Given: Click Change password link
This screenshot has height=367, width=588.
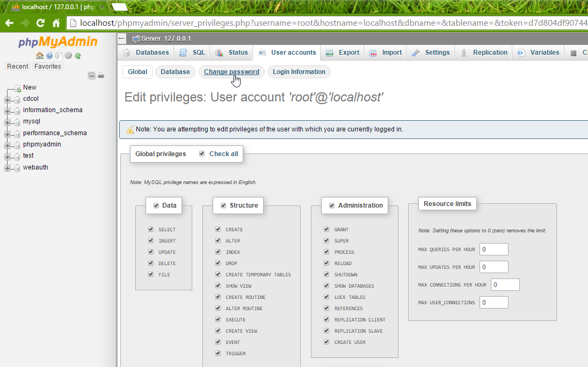Looking at the screenshot, I should point(231,71).
